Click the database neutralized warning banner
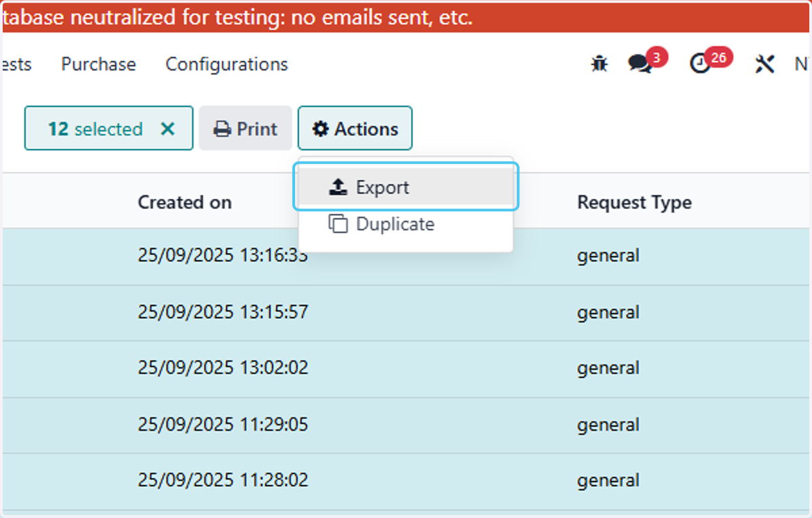The image size is (812, 518). [406, 18]
